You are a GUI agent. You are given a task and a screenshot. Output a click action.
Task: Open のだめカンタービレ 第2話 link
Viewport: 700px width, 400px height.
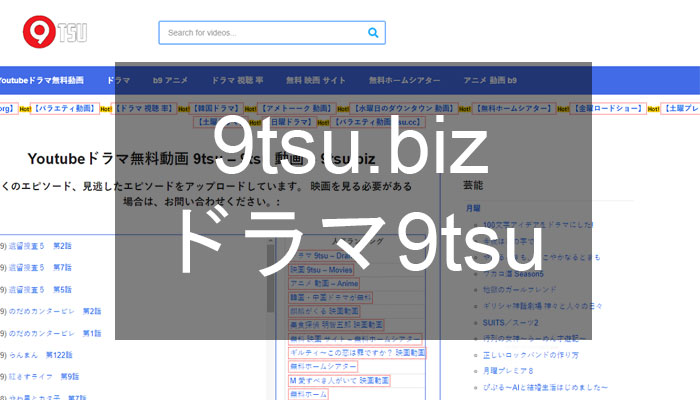tap(55, 311)
